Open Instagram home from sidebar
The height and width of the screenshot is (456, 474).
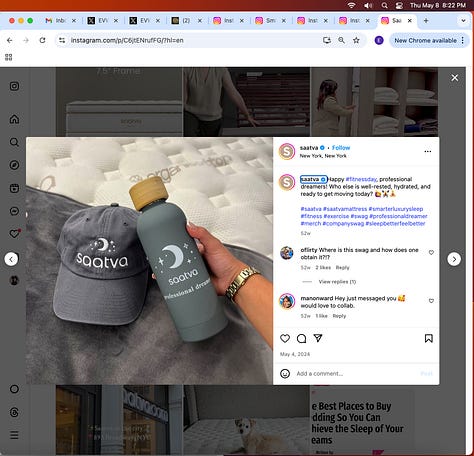pos(14,119)
